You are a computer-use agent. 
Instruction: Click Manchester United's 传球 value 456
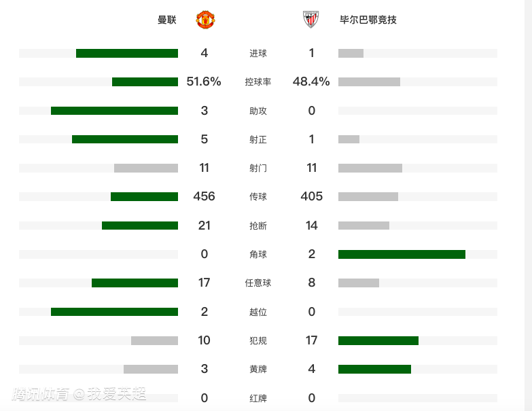[204, 196]
